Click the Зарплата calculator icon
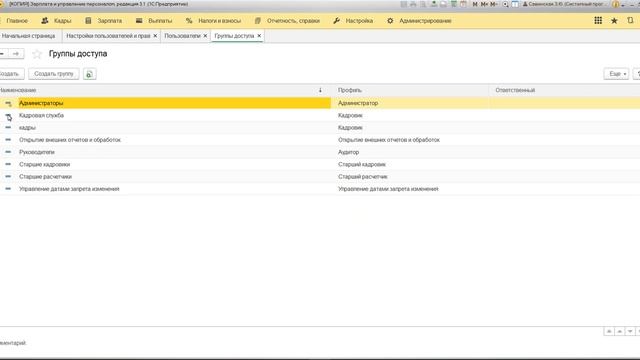The width and height of the screenshot is (640, 360). pyautogui.click(x=88, y=20)
